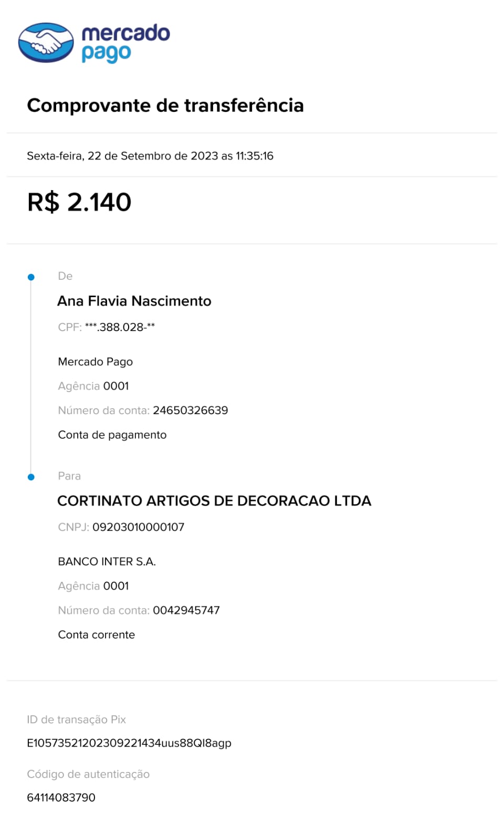Click the BANCO INTER S.A. label
This screenshot has width=504, height=840.
[x=107, y=562]
